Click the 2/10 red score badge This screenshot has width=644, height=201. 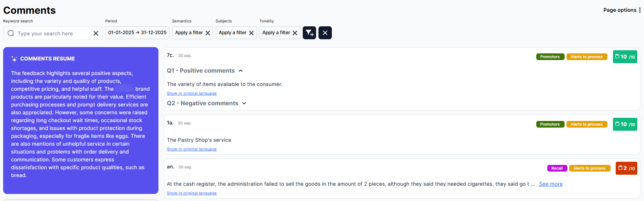[x=626, y=168]
